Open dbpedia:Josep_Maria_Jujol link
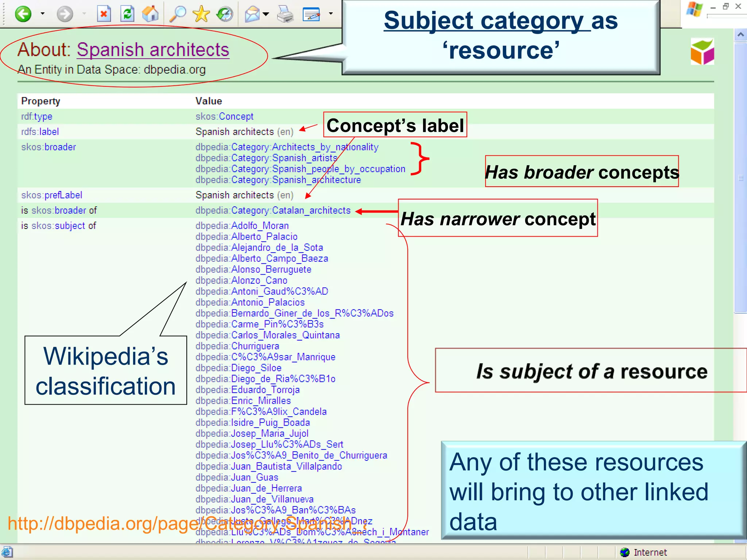 (252, 433)
